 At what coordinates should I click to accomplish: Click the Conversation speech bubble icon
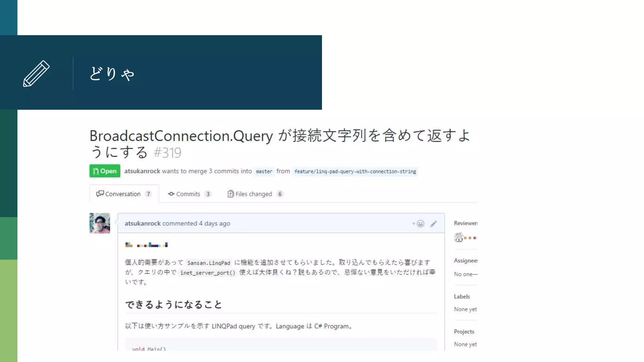click(x=100, y=194)
